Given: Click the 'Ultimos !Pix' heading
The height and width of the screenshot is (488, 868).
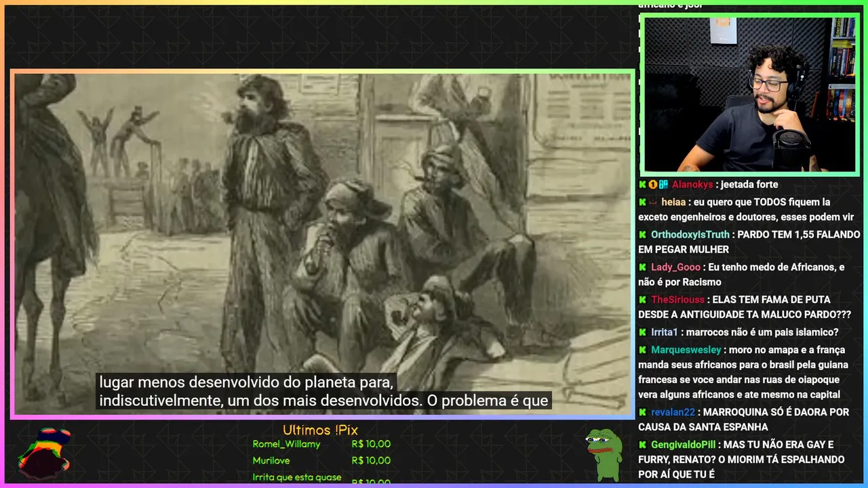Looking at the screenshot, I should [320, 430].
